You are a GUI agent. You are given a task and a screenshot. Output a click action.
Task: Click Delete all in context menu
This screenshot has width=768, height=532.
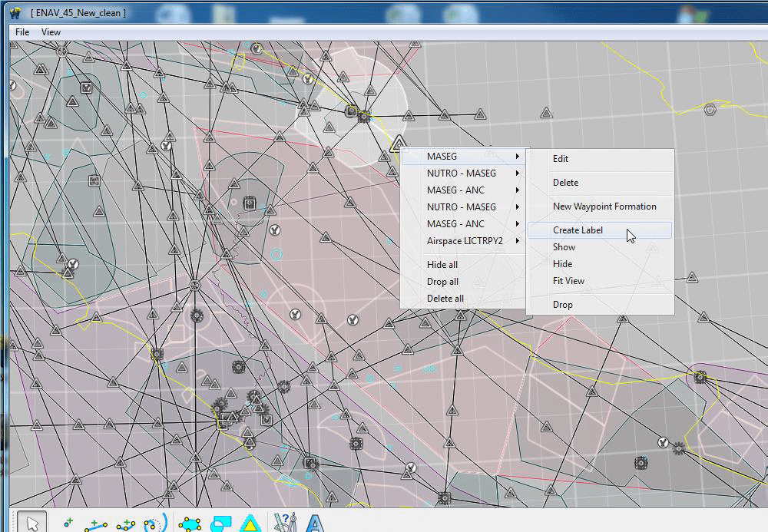click(445, 299)
